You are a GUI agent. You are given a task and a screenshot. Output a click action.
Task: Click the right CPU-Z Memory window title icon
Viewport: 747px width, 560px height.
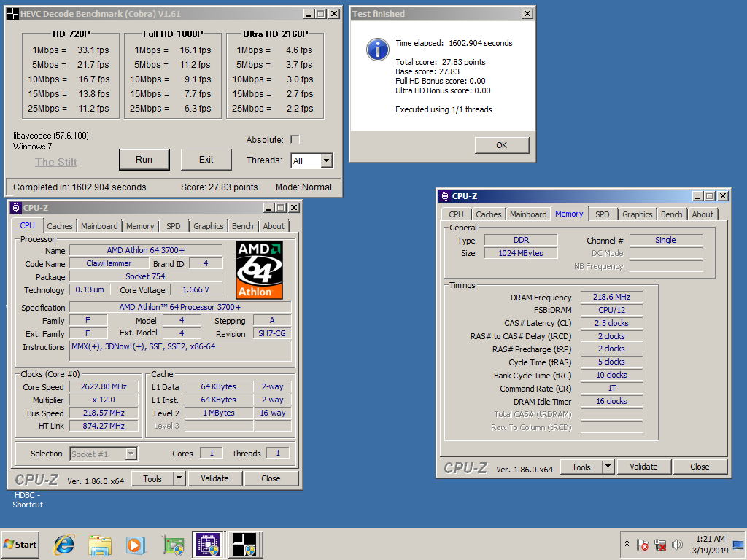point(445,195)
